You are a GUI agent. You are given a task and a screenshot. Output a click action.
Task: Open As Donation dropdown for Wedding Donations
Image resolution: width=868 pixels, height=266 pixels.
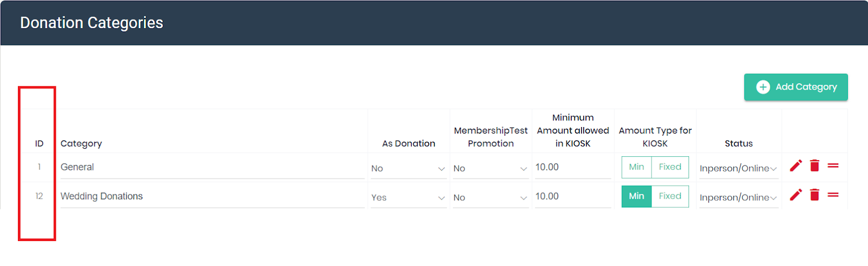(x=409, y=198)
